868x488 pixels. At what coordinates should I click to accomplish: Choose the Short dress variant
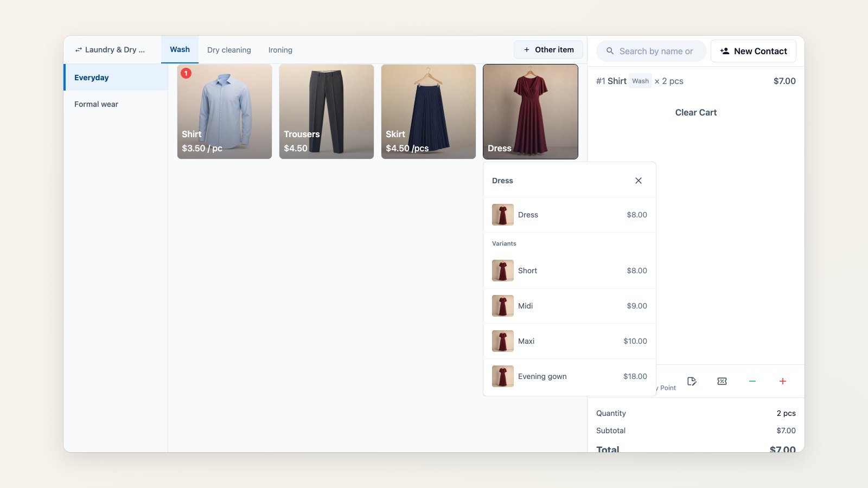[x=570, y=271]
